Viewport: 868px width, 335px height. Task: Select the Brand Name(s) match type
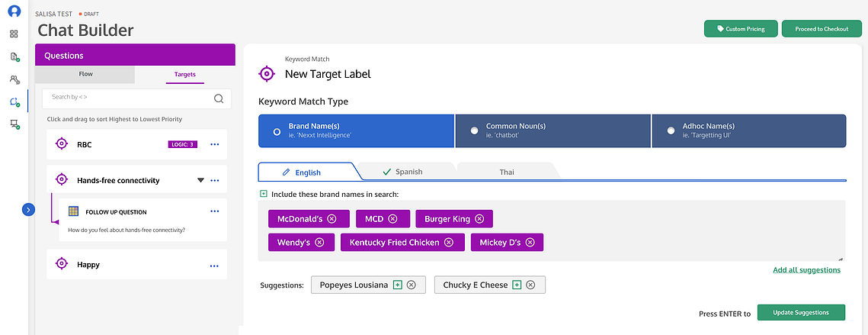357,131
